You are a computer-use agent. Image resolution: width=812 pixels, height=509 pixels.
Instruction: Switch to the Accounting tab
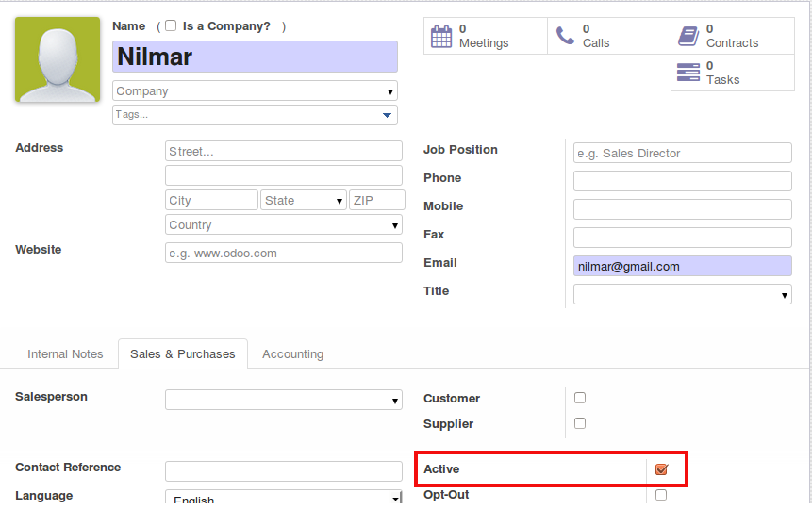point(293,354)
